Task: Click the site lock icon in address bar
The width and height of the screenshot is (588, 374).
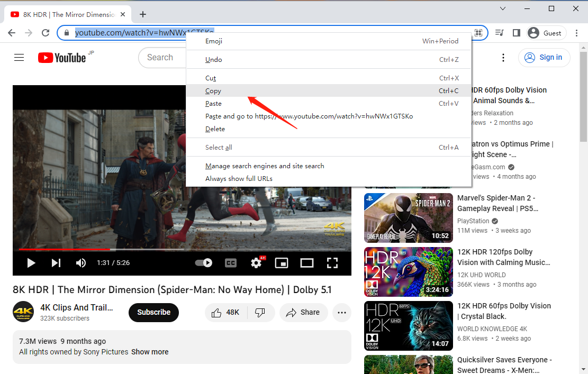Action: [67, 33]
